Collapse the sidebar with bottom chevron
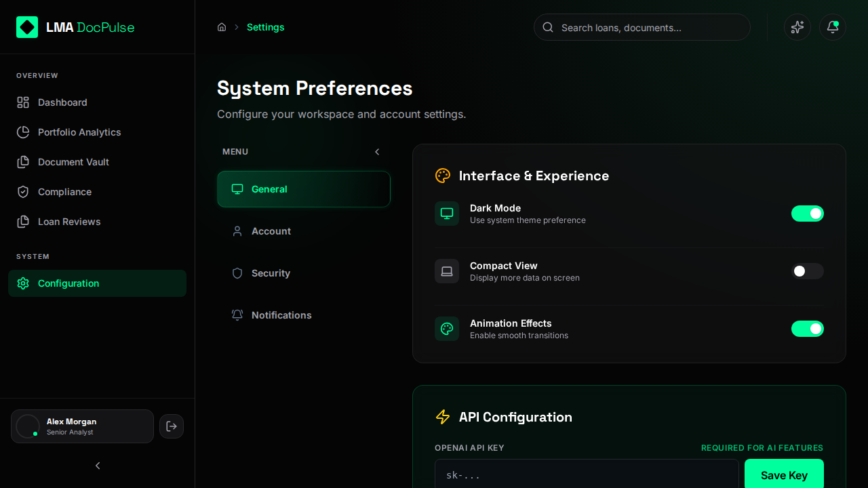Image resolution: width=868 pixels, height=488 pixels. (98, 466)
